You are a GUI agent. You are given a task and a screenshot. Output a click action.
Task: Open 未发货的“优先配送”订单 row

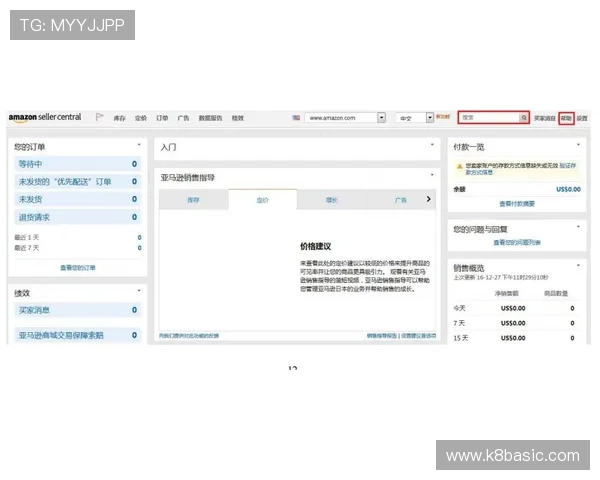(x=78, y=181)
